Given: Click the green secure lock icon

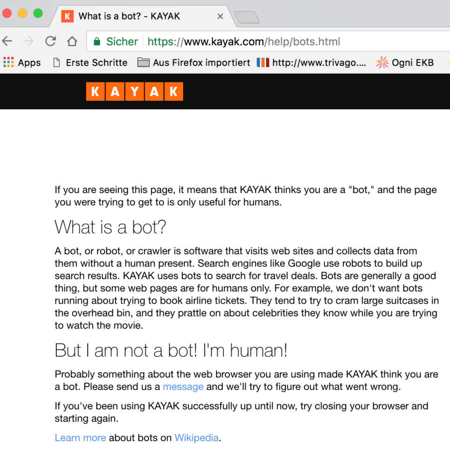Looking at the screenshot, I should pos(97,41).
